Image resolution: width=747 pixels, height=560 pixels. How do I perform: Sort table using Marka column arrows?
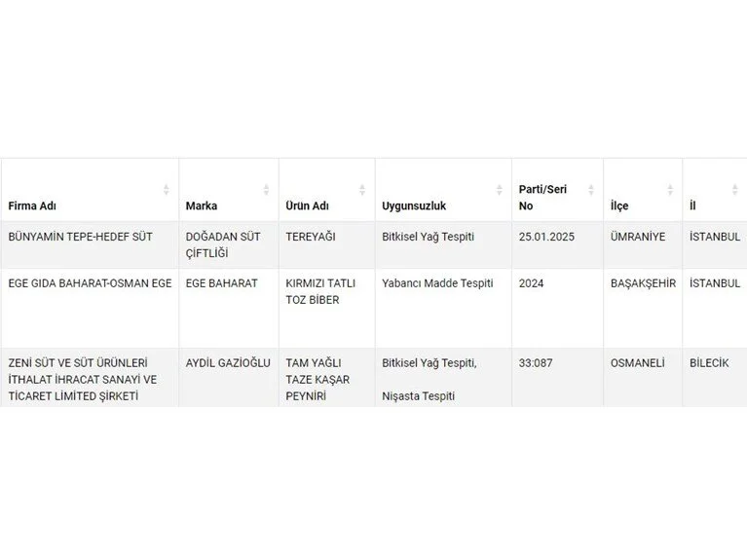266,190
